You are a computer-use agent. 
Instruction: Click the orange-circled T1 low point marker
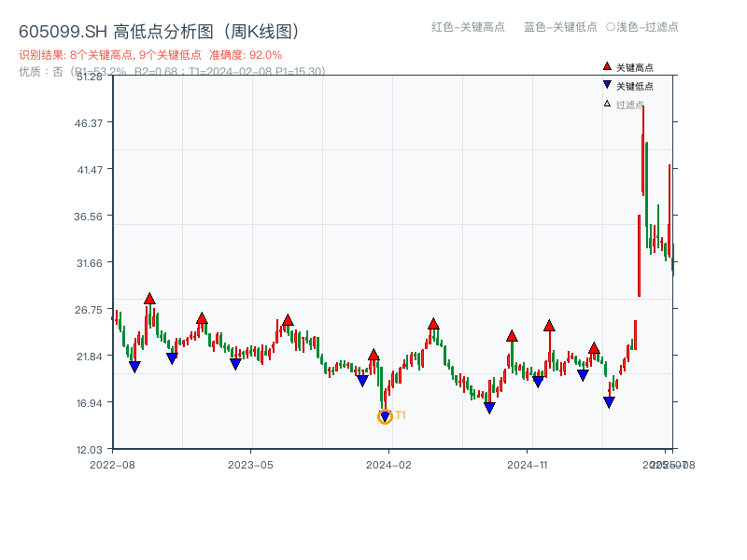click(385, 416)
